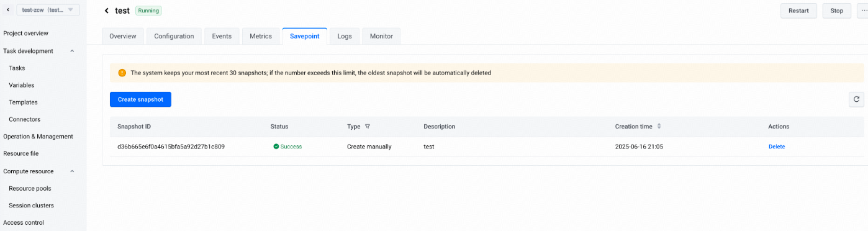Click the back arrow next to test title
The height and width of the screenshot is (231, 868).
coord(107,11)
